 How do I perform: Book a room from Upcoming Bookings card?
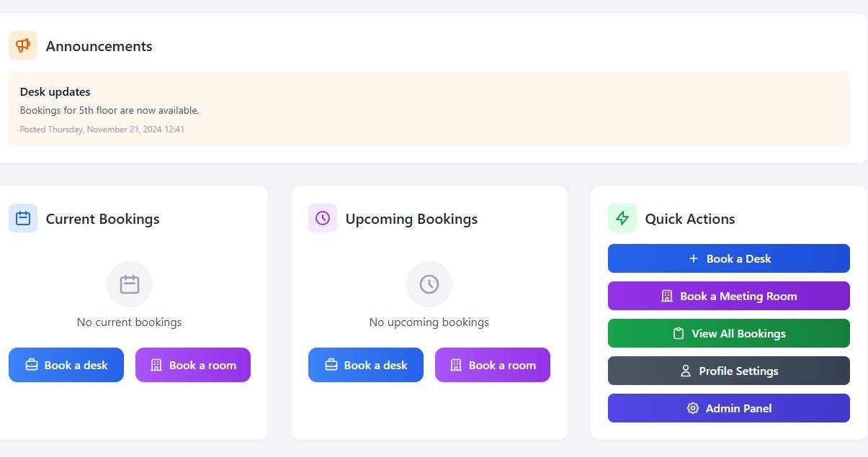493,365
